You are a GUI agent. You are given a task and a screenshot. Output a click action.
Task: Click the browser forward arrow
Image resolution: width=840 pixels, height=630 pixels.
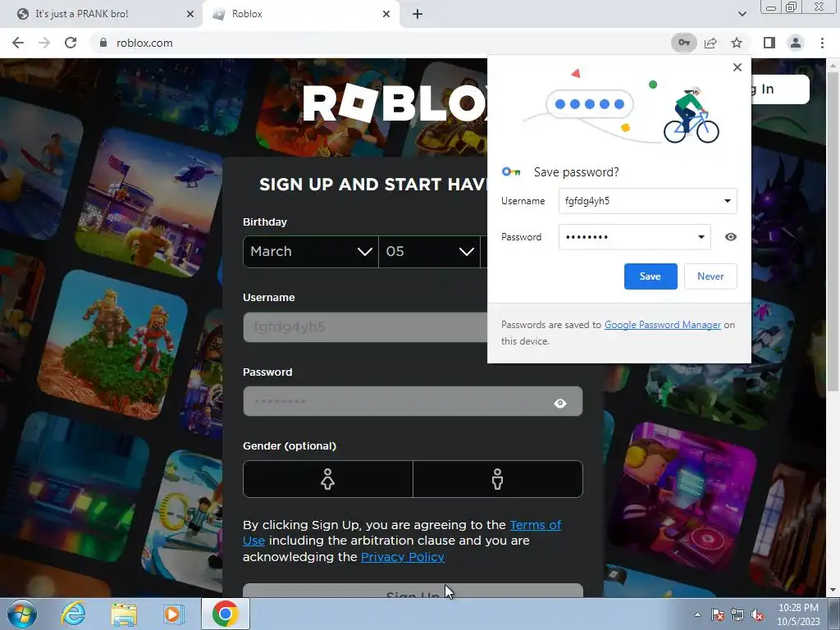(x=44, y=43)
